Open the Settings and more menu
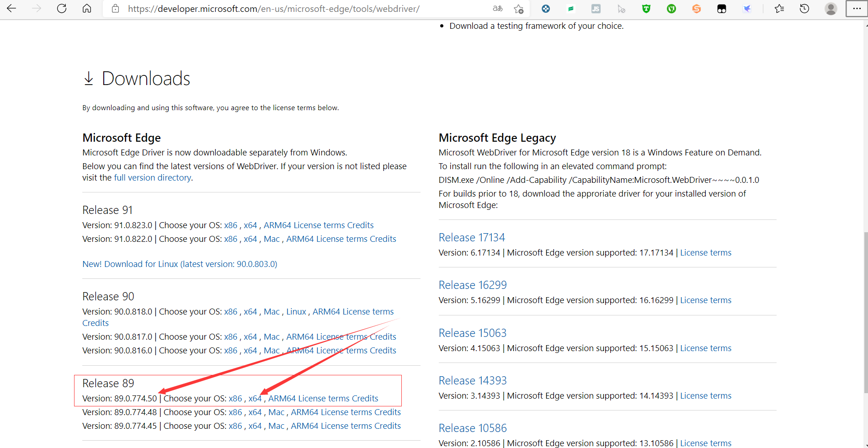 pyautogui.click(x=857, y=9)
